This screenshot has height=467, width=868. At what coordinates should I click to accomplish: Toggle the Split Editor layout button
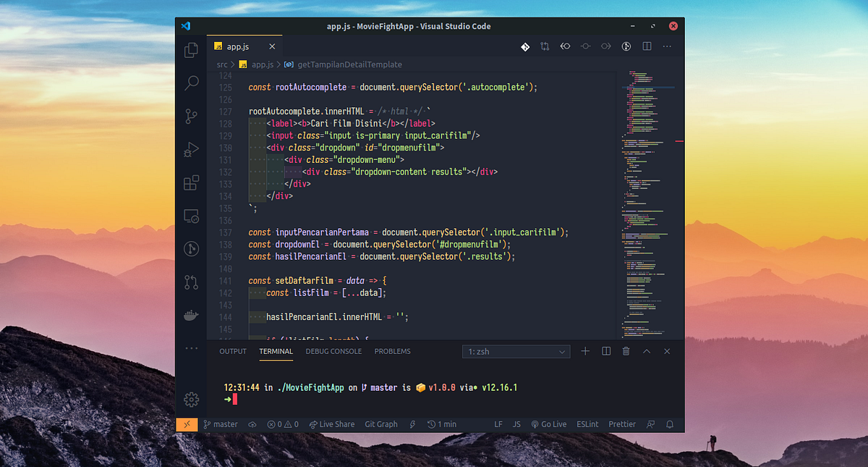(x=646, y=46)
